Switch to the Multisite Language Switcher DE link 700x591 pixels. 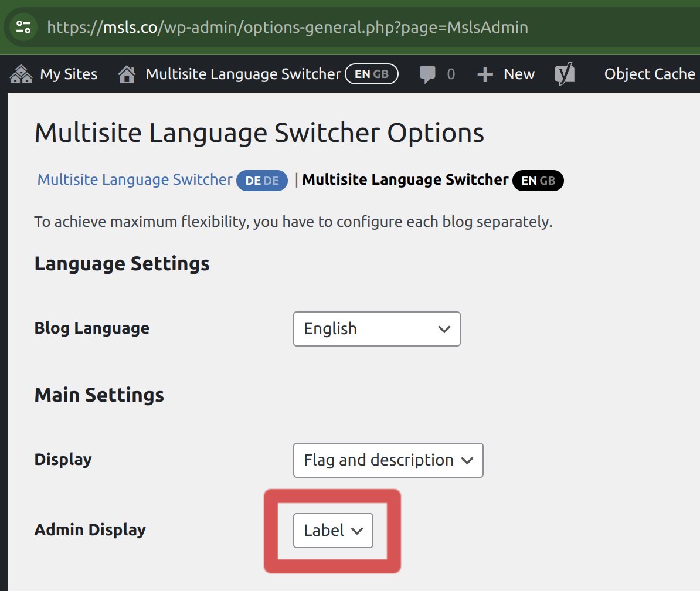(x=135, y=179)
